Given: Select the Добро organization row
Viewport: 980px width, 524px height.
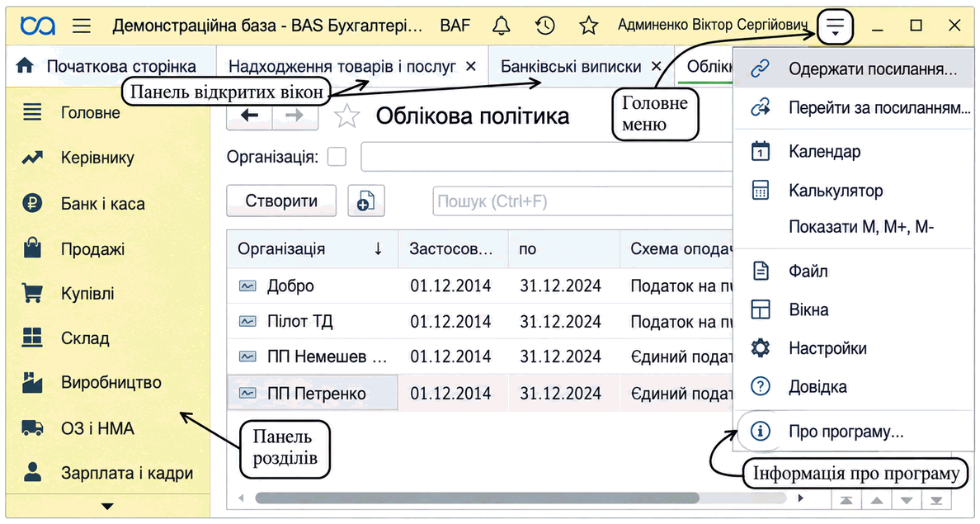Looking at the screenshot, I should coord(480,286).
